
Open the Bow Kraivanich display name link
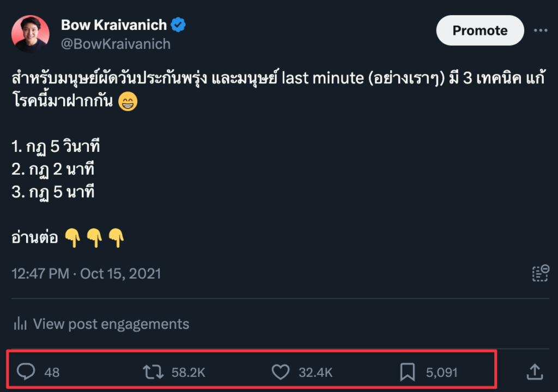pos(114,24)
